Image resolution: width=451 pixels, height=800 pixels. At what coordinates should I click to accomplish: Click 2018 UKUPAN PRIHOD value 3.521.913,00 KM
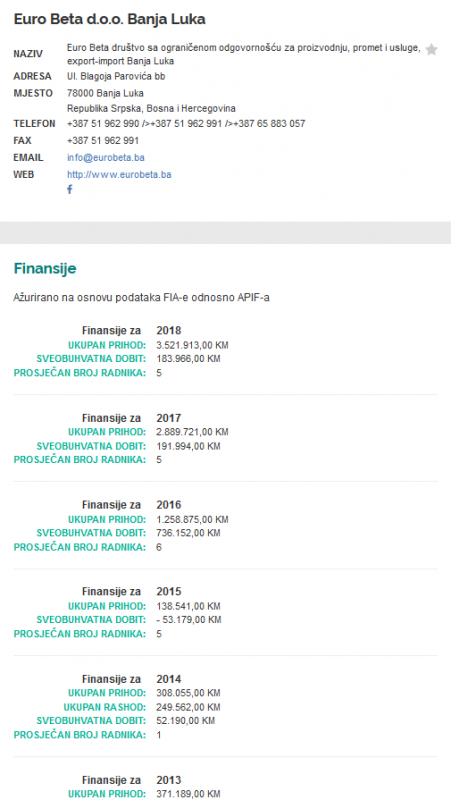pos(192,345)
